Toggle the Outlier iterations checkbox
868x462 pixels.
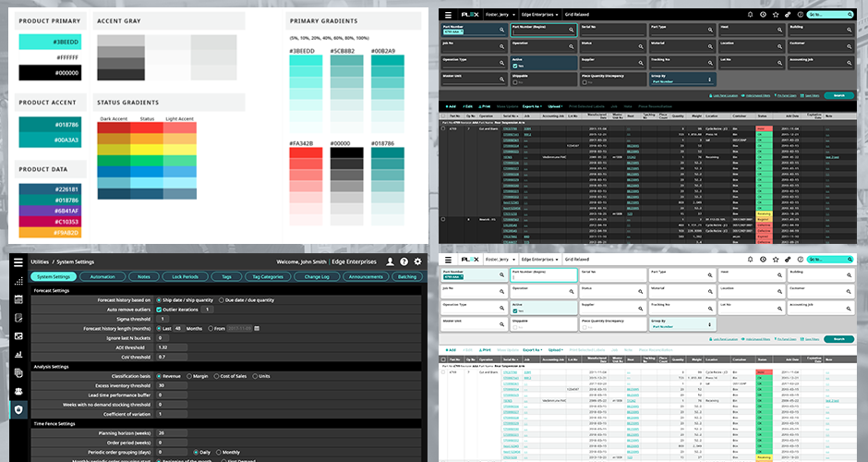[160, 309]
